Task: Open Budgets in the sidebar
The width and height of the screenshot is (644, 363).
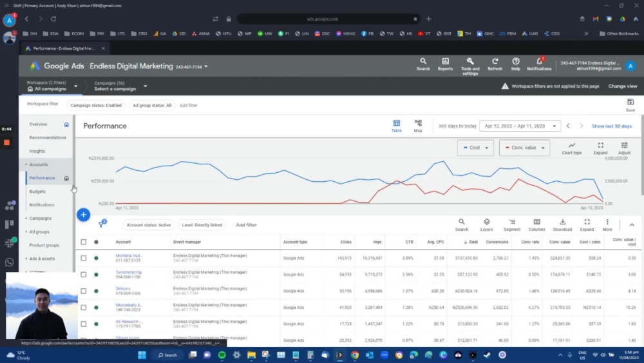Action: [x=37, y=191]
